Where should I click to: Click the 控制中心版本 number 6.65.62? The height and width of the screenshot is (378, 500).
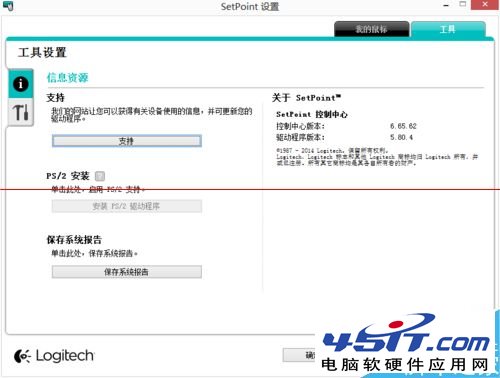click(x=403, y=126)
